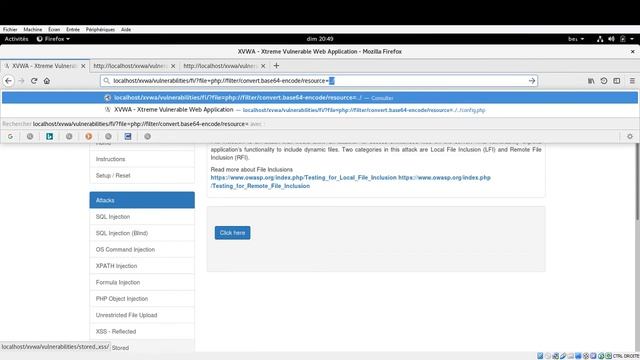Search with Bing one-off engine
640x360 pixels.
click(49, 136)
